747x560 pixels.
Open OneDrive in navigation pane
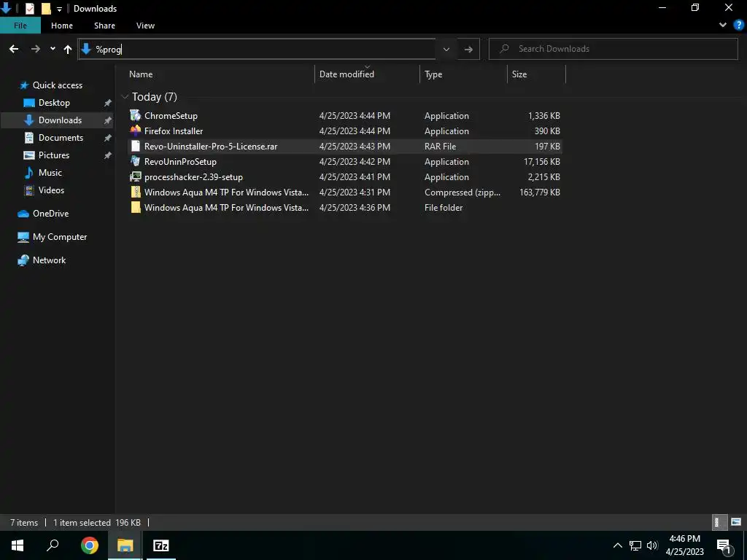coord(50,214)
